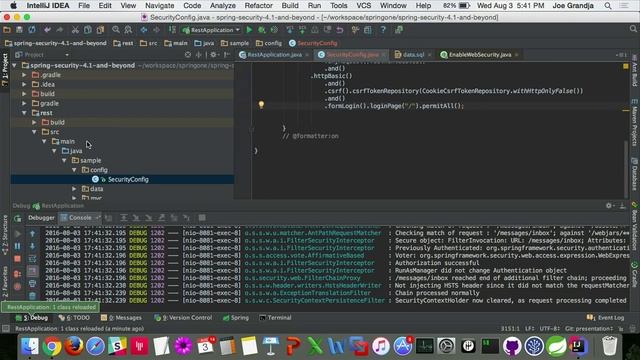The image size is (640, 360).
Task: Collapse the sample package
Action: pos(64,160)
